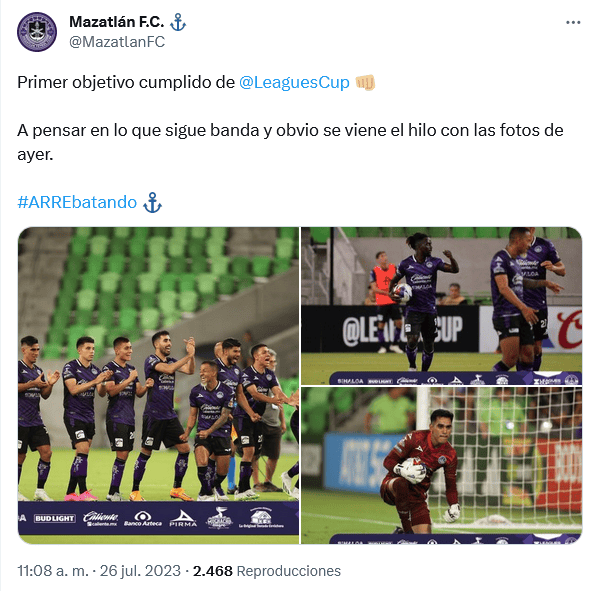Click the Caliente logo in sponsor banner
The image size is (598, 591).
100,519
